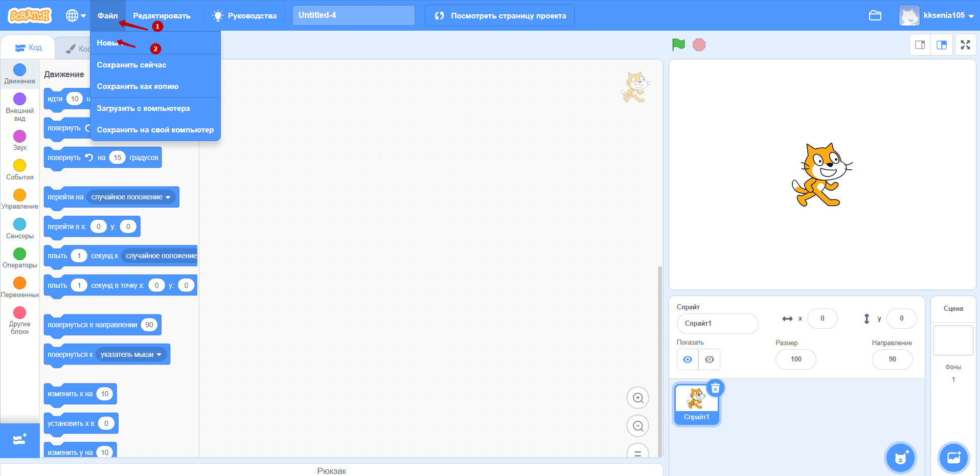
Task: Click the choose a backdrop button
Action: (x=953, y=458)
